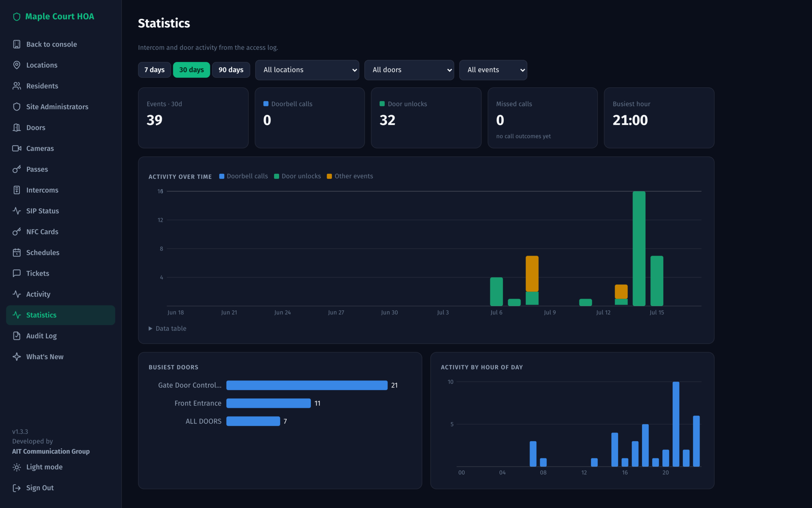Screen dimensions: 812x508
Task: Click the Schedules calendar icon
Action: tap(16, 253)
